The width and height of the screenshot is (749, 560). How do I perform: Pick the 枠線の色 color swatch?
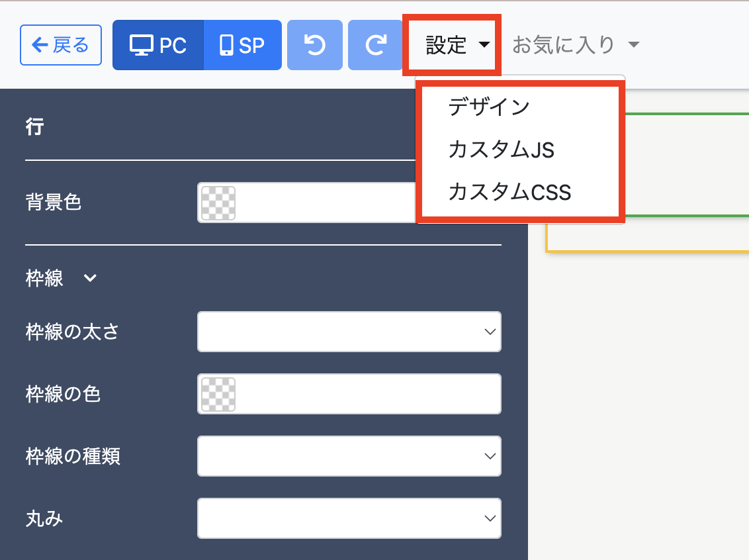[218, 395]
